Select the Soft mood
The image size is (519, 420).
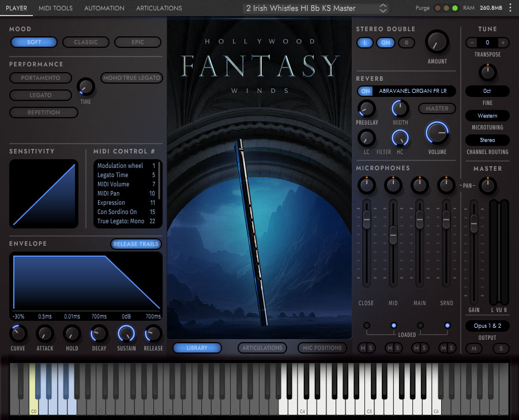coord(34,42)
